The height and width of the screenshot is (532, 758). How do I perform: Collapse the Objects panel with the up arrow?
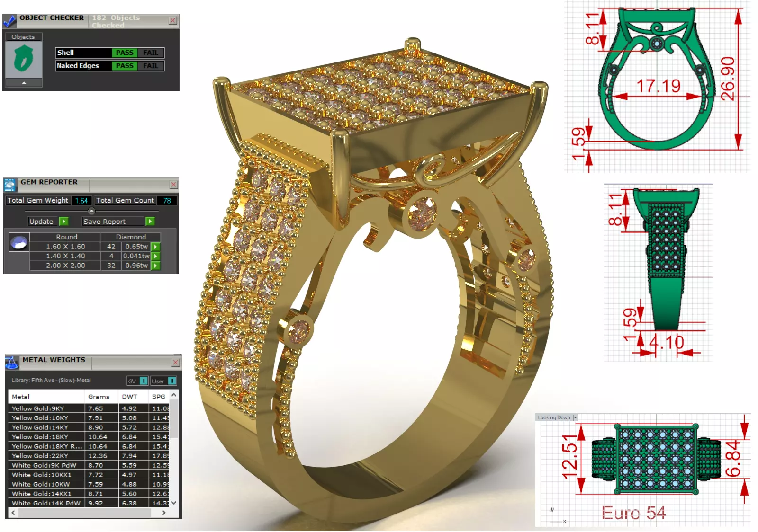tap(24, 83)
